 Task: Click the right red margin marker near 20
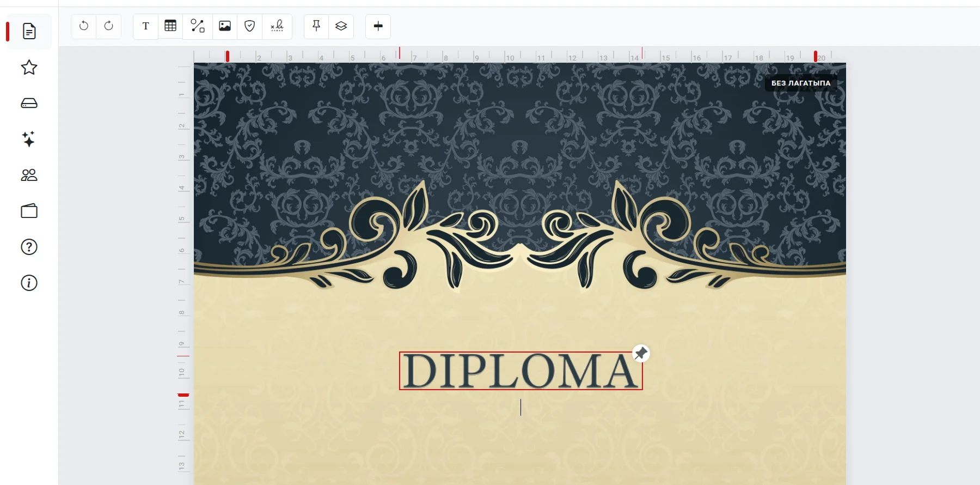pos(816,56)
